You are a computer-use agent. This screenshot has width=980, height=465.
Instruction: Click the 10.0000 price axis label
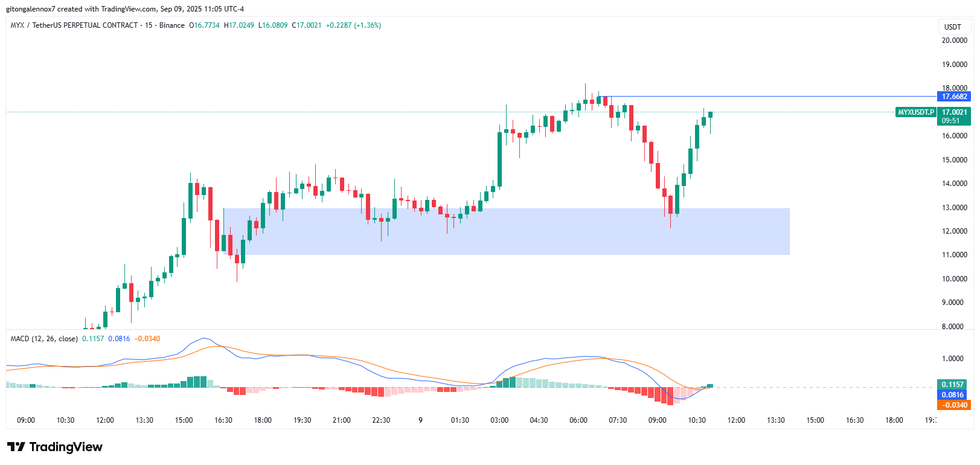[x=955, y=279]
